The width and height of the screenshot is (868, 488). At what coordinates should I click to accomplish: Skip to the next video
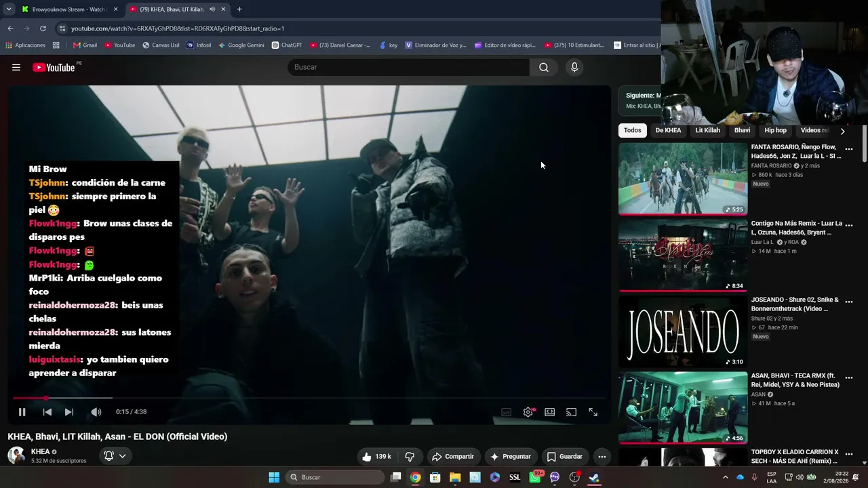click(x=68, y=412)
